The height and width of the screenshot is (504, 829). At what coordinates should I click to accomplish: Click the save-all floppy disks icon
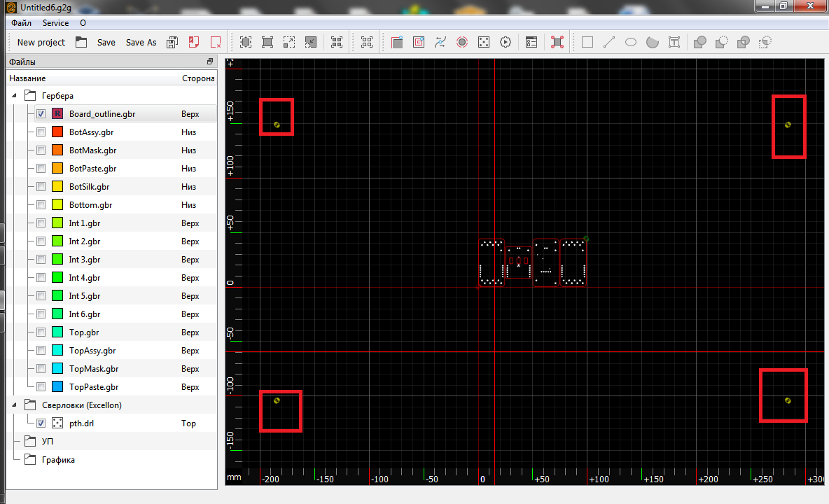(172, 42)
